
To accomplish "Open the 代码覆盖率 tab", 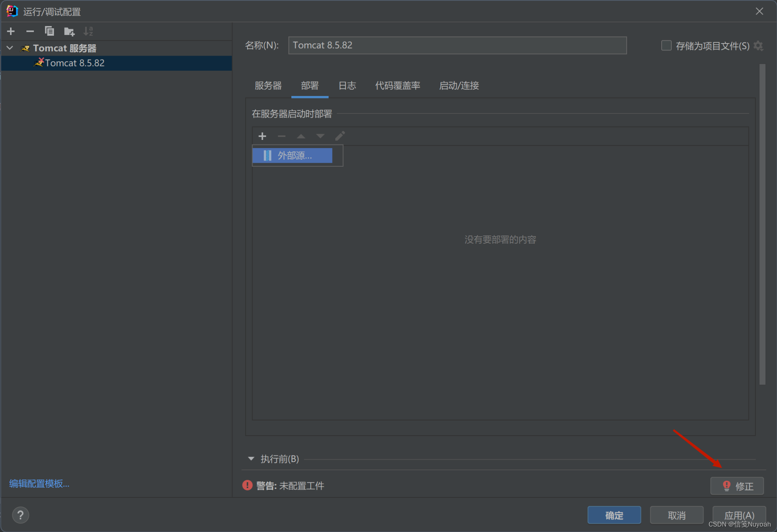I will pos(397,85).
